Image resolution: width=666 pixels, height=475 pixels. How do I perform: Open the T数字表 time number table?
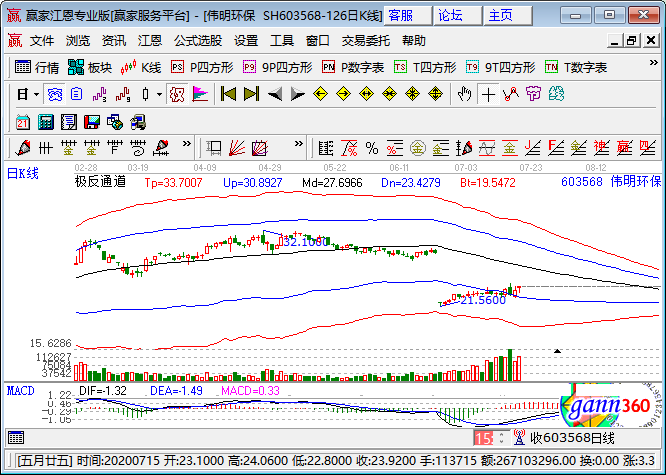(576, 67)
